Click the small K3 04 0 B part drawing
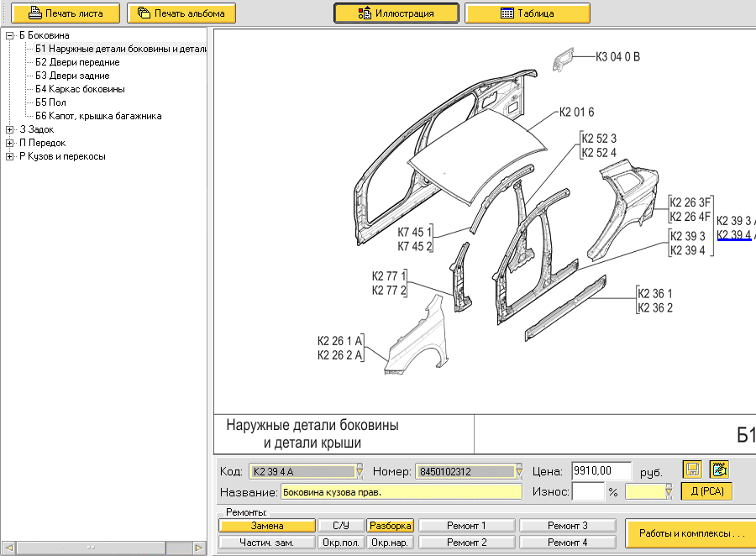This screenshot has height=556, width=756. click(563, 60)
